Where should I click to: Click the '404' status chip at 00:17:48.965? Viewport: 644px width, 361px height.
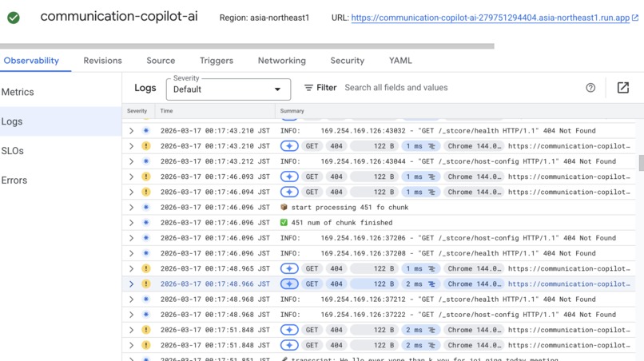tap(336, 268)
